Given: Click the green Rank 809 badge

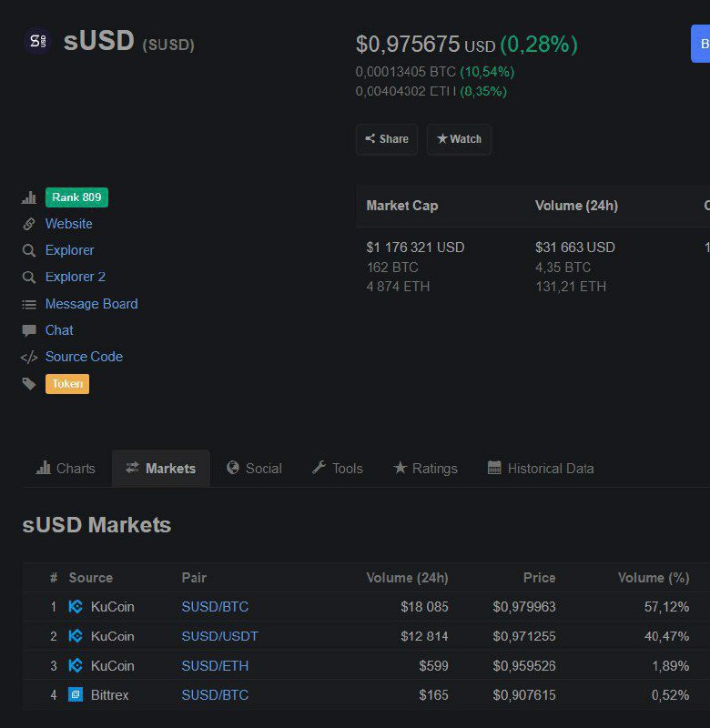Looking at the screenshot, I should (x=76, y=197).
